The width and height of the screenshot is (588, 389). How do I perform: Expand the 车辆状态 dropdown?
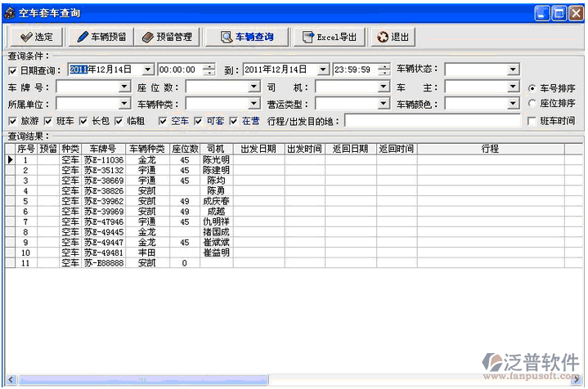pyautogui.click(x=513, y=69)
